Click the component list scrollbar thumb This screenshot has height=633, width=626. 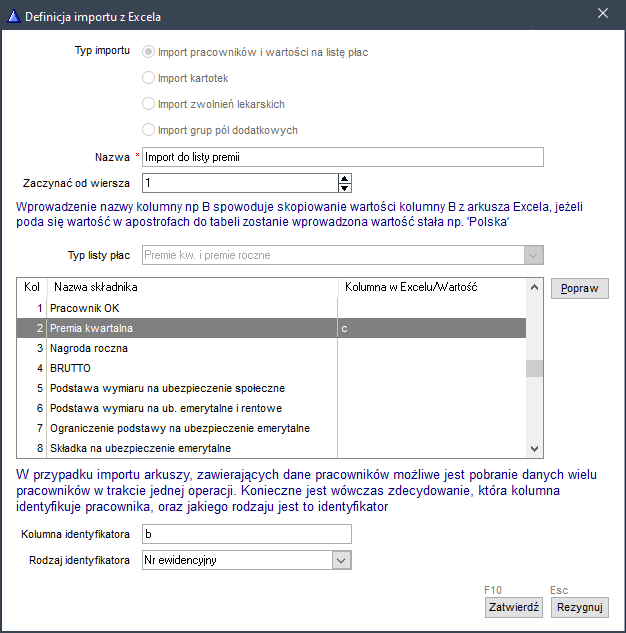[534, 368]
